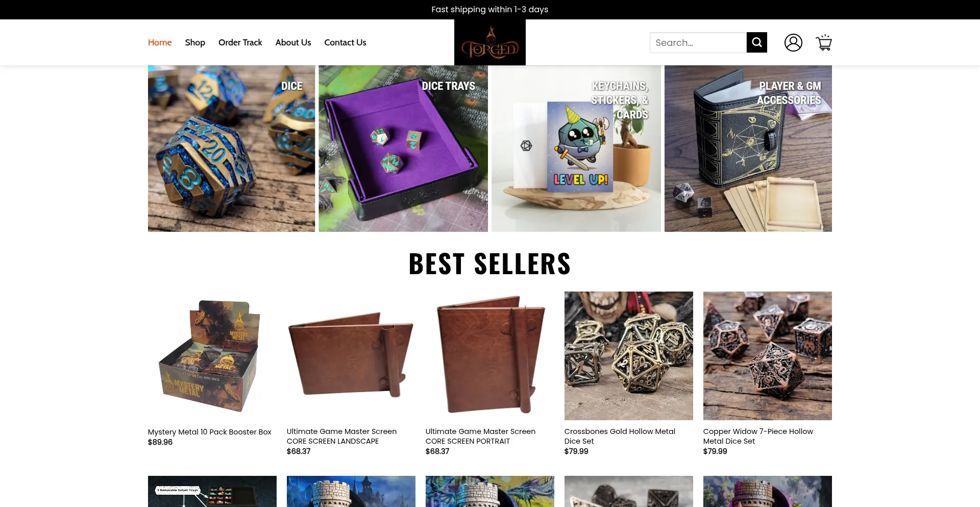Browse the Dice Trays category banner
The height and width of the screenshot is (507, 980).
[x=403, y=149]
